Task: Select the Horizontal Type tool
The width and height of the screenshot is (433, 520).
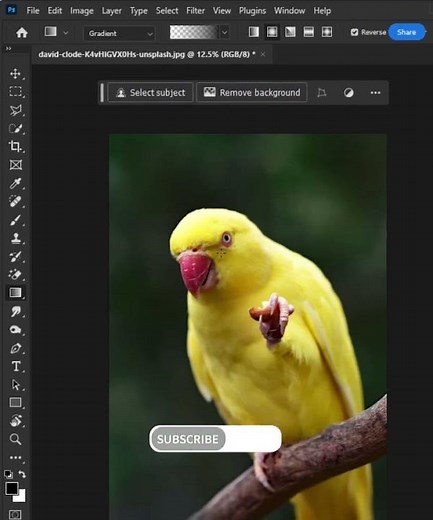Action: 15,366
